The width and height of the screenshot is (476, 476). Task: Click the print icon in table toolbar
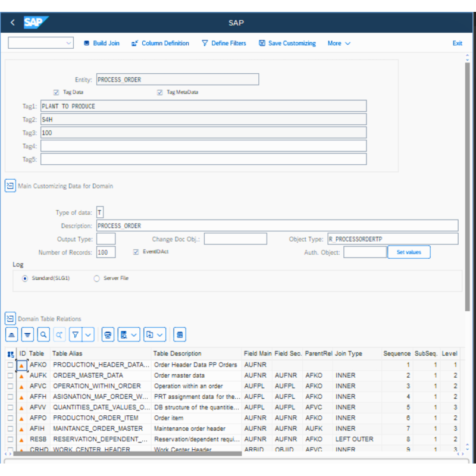click(108, 335)
